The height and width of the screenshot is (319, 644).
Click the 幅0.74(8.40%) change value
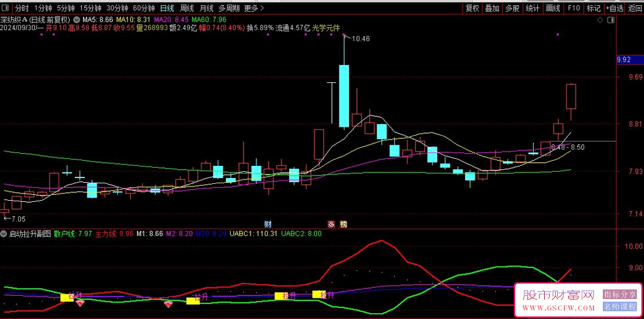(x=220, y=28)
